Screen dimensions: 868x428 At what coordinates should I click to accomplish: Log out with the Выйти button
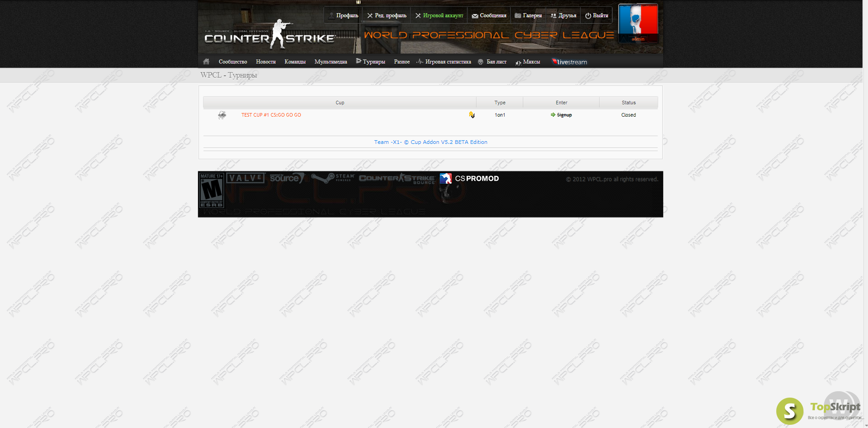point(597,15)
